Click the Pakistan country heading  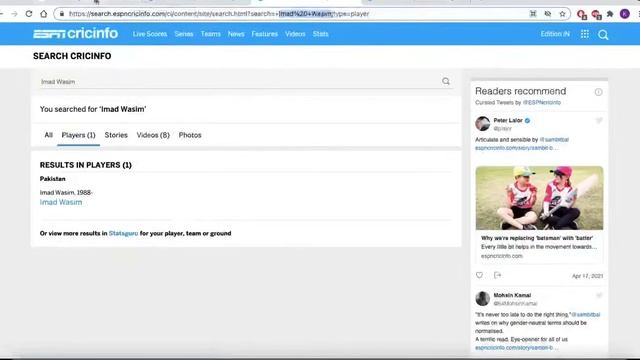pos(53,179)
